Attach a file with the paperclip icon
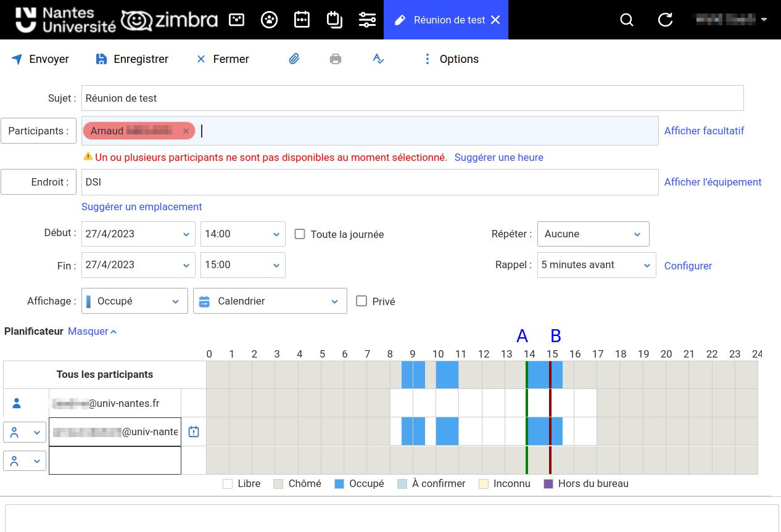This screenshot has width=781, height=532. pos(294,59)
